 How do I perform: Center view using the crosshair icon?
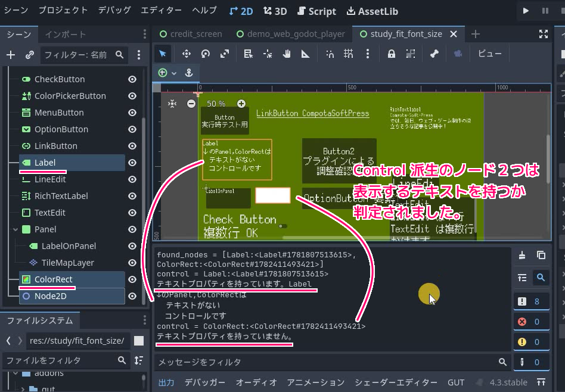point(172,104)
